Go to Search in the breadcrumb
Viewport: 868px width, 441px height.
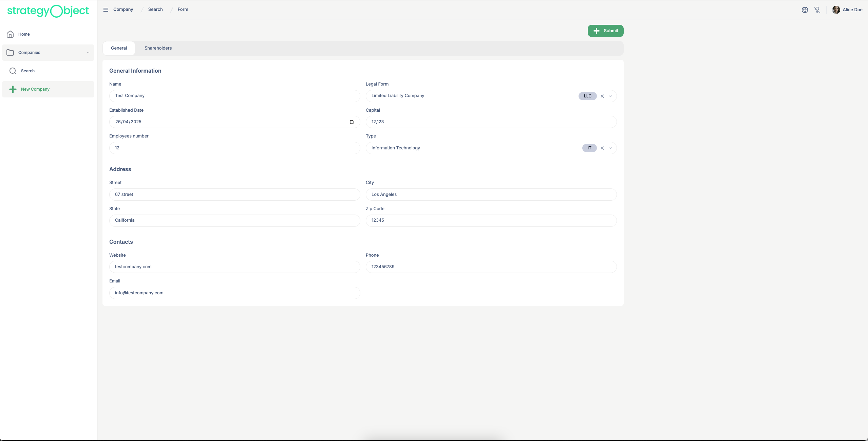coord(155,10)
